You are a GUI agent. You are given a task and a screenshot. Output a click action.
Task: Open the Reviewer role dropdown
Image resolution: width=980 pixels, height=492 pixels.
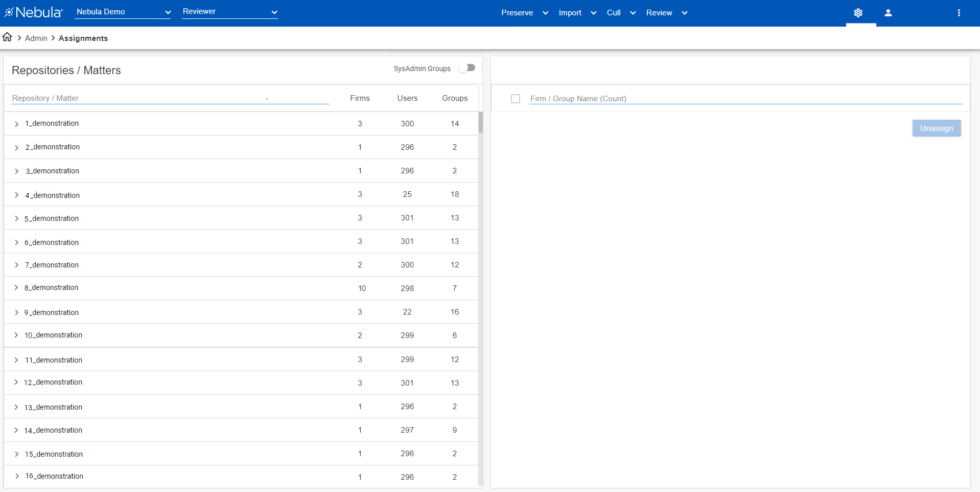(230, 12)
